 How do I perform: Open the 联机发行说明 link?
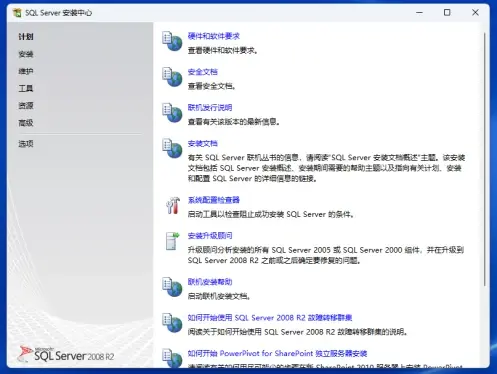click(x=210, y=108)
